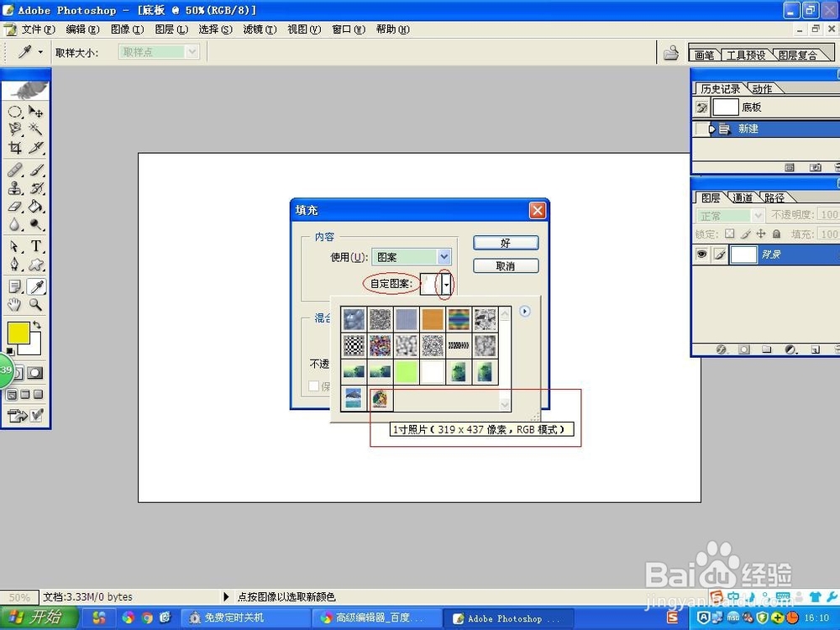Image resolution: width=840 pixels, height=630 pixels.
Task: Select the Zoom tool
Action: pyautogui.click(x=35, y=305)
